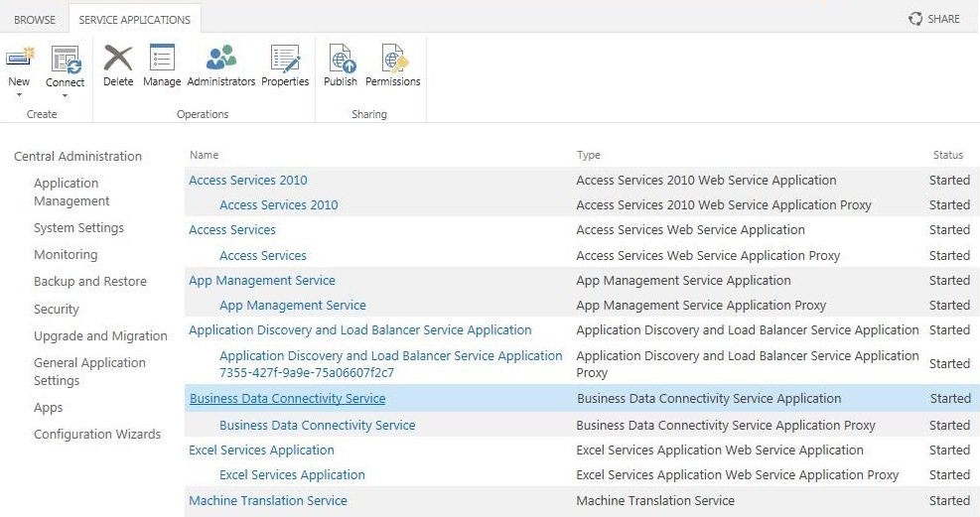Click the Create ribbon group label

pyautogui.click(x=42, y=114)
